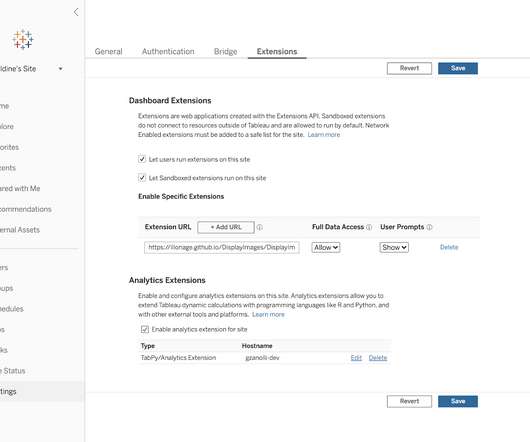Uncheck Enable analytics extension for site
The width and height of the screenshot is (530, 442).
click(x=145, y=329)
